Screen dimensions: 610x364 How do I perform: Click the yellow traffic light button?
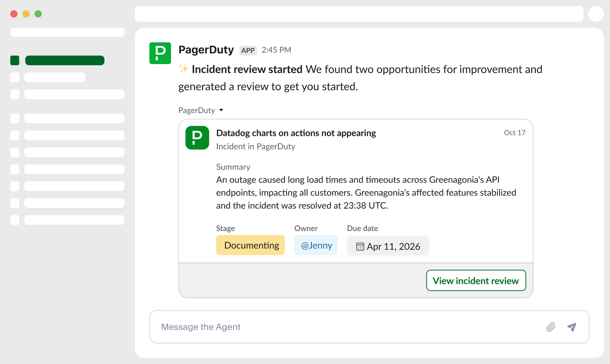[26, 14]
